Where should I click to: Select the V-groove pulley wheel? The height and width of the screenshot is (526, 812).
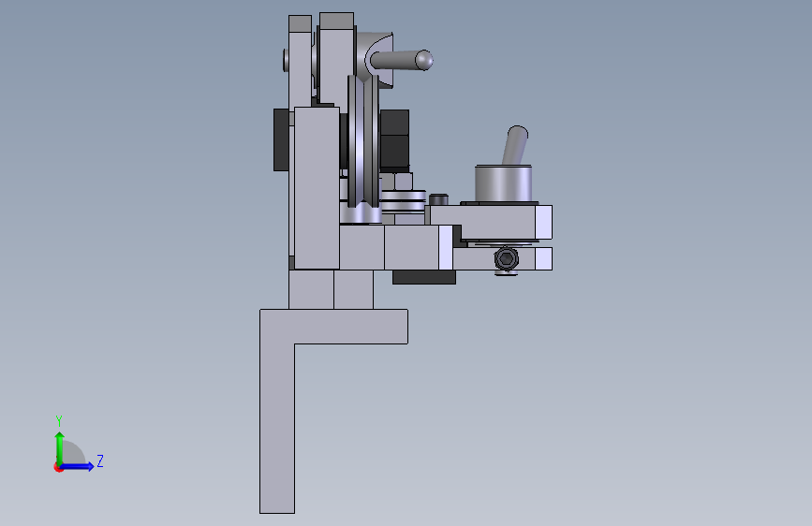click(x=363, y=141)
